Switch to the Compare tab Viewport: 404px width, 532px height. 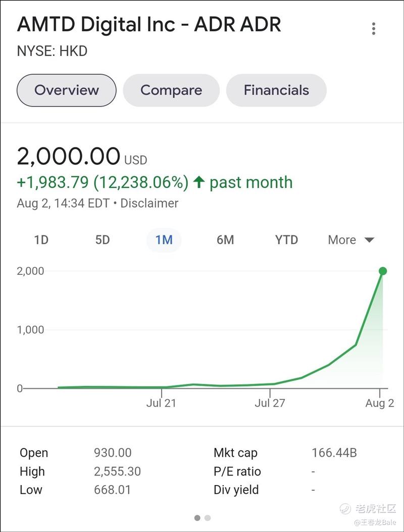click(171, 90)
